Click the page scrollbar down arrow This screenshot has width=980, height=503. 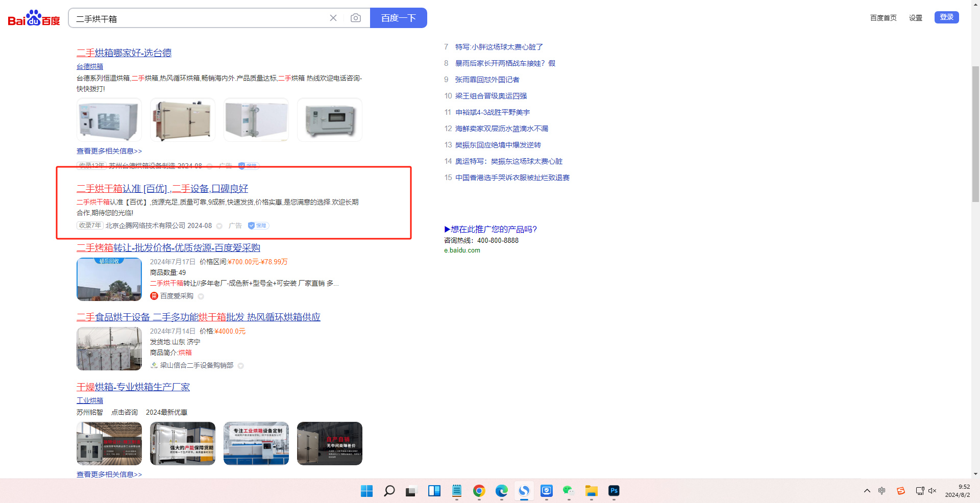[x=975, y=474]
